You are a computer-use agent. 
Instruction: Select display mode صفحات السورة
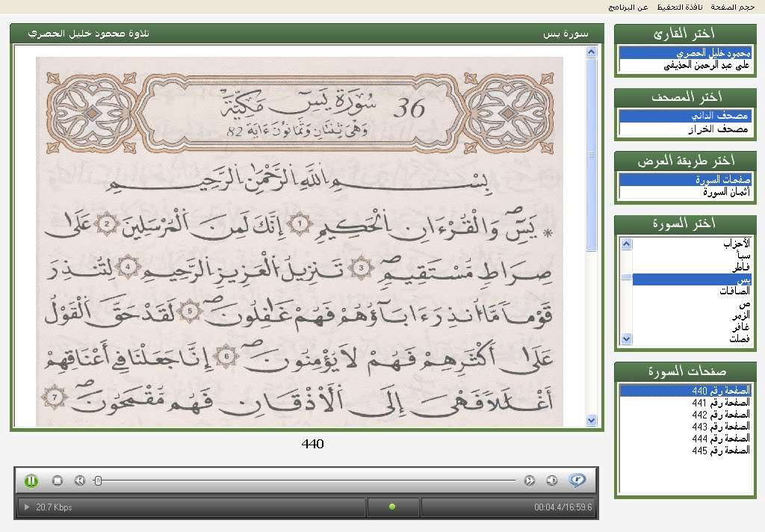click(685, 179)
